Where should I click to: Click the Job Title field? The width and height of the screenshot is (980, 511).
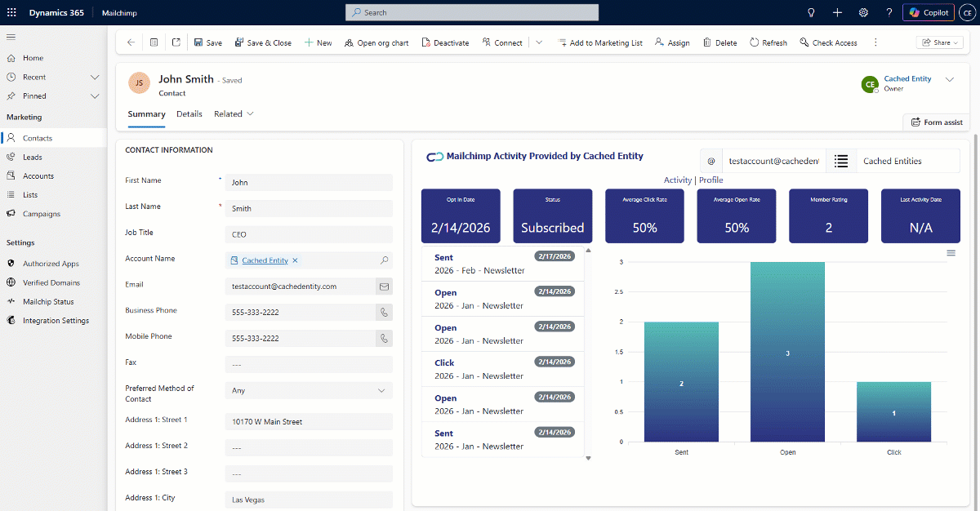pyautogui.click(x=309, y=234)
